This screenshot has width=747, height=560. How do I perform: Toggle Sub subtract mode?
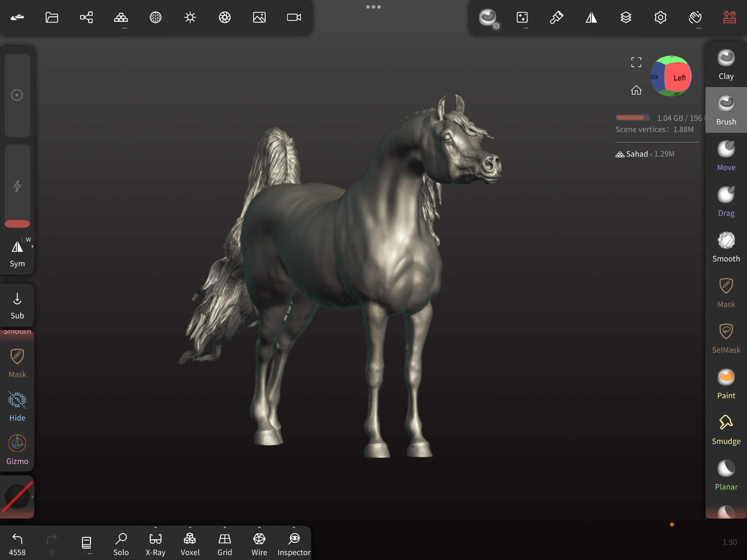(x=17, y=305)
